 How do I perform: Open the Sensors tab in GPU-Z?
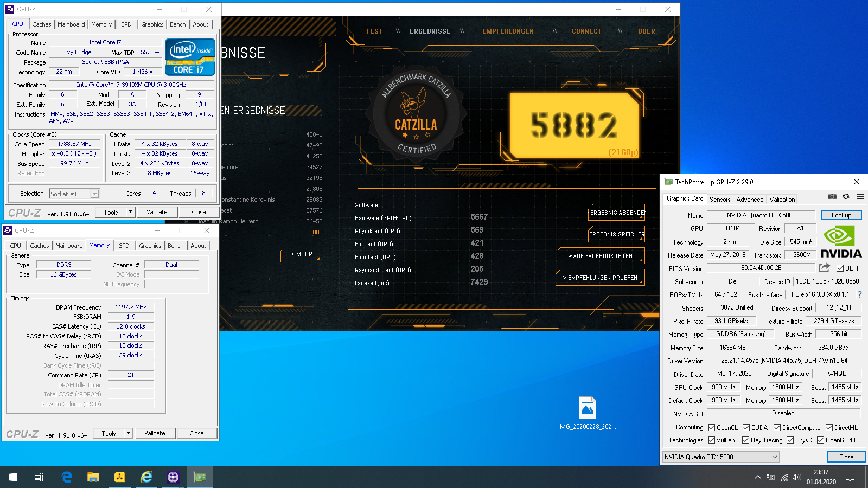(720, 200)
